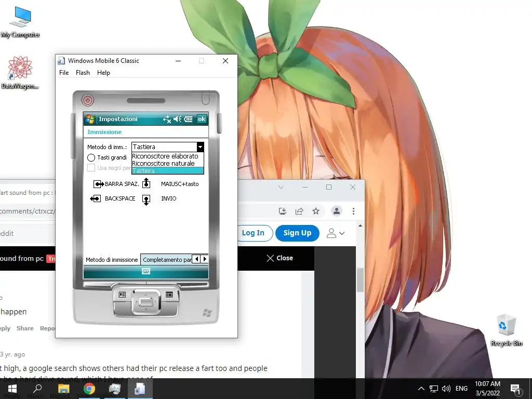
Task: Click the center d-pad button on device
Action: [x=146, y=302]
